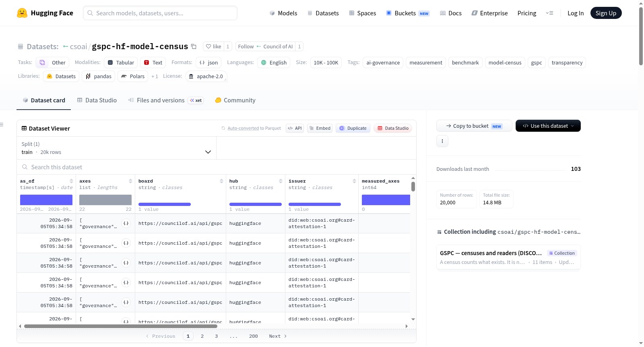Open Spaces in the top navigation
644x347 pixels.
pyautogui.click(x=363, y=13)
